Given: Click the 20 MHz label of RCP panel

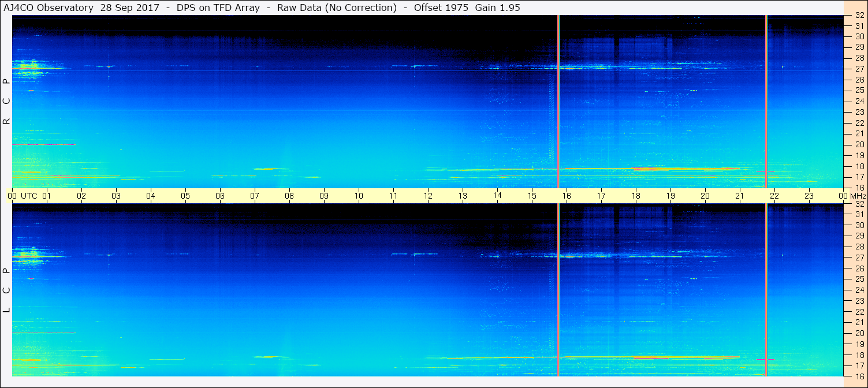Looking at the screenshot, I should 859,144.
